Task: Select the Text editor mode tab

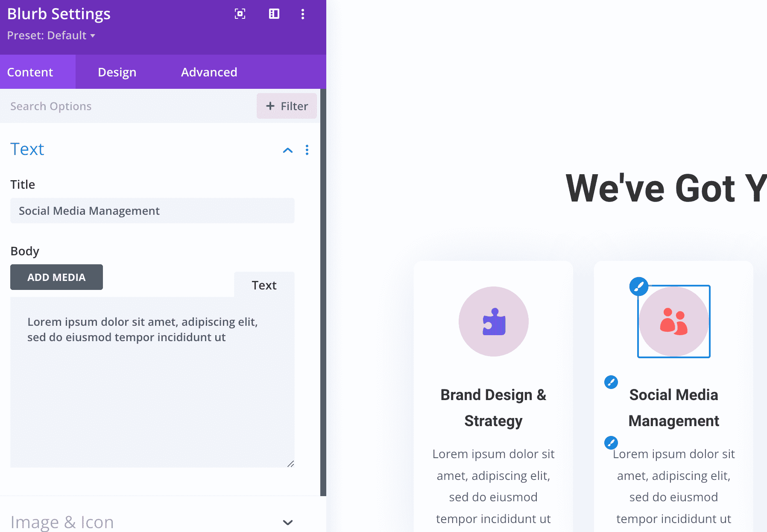Action: tap(264, 285)
